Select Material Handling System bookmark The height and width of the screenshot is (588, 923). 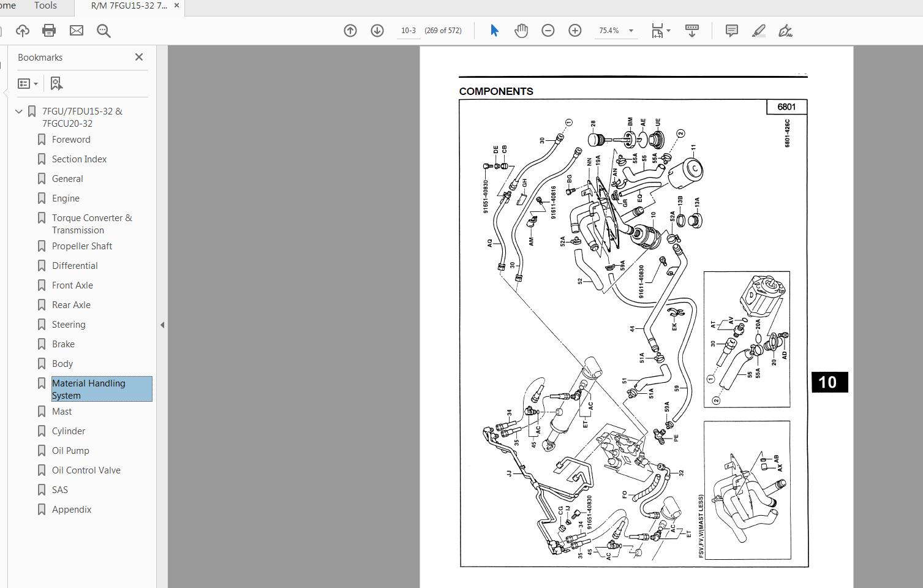(x=102, y=390)
